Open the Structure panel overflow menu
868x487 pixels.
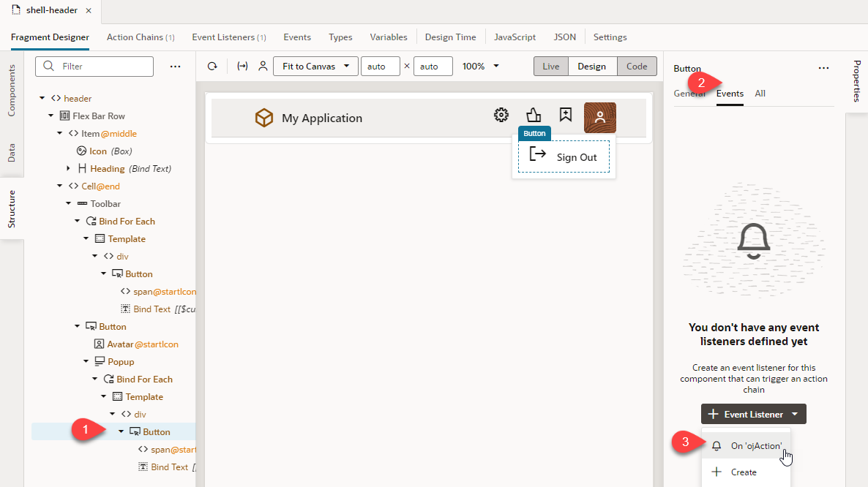pos(175,66)
